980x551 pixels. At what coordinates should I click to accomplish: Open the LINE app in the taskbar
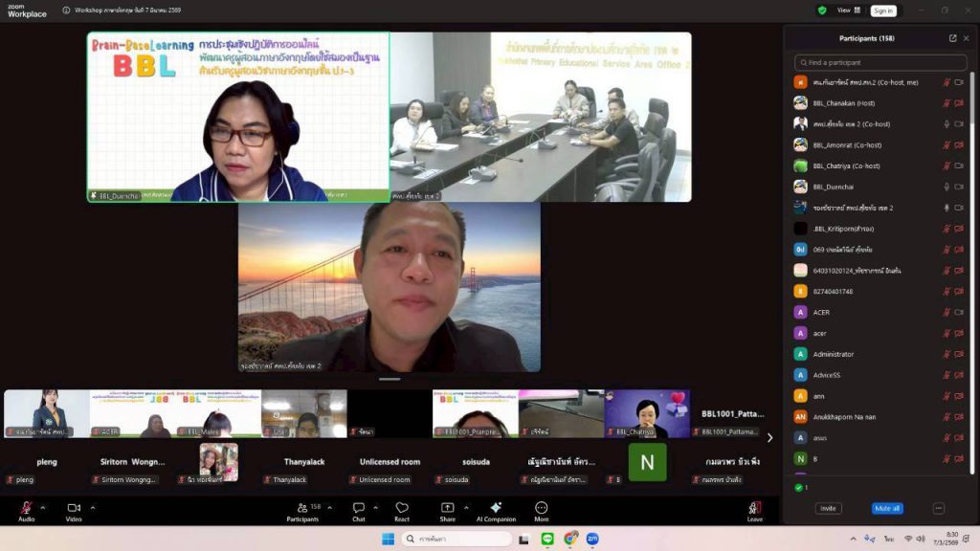(x=548, y=539)
